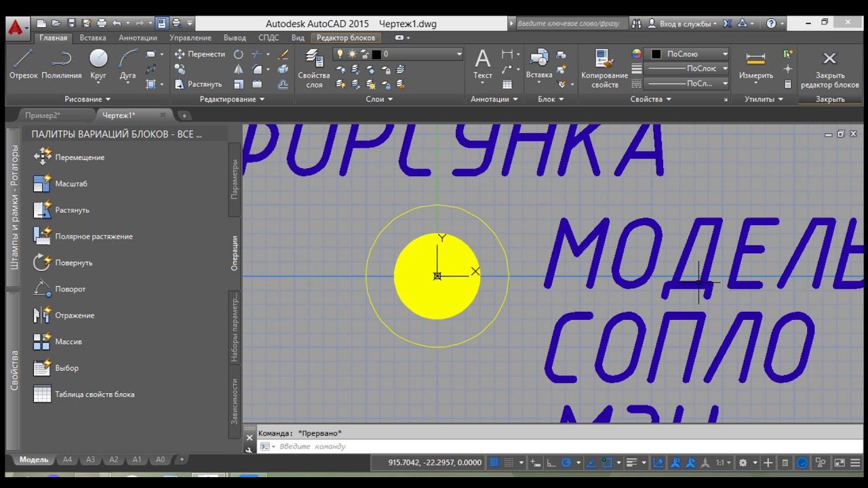Toggle ortho mode in status bar

click(551, 463)
